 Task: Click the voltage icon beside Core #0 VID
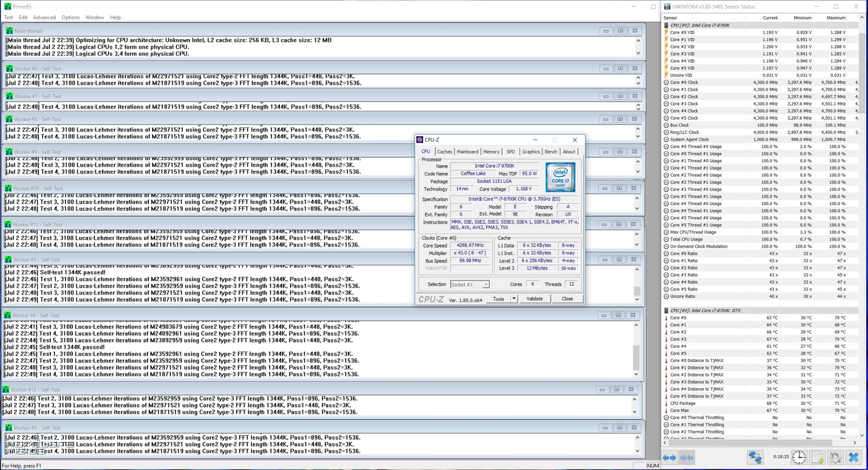click(666, 33)
